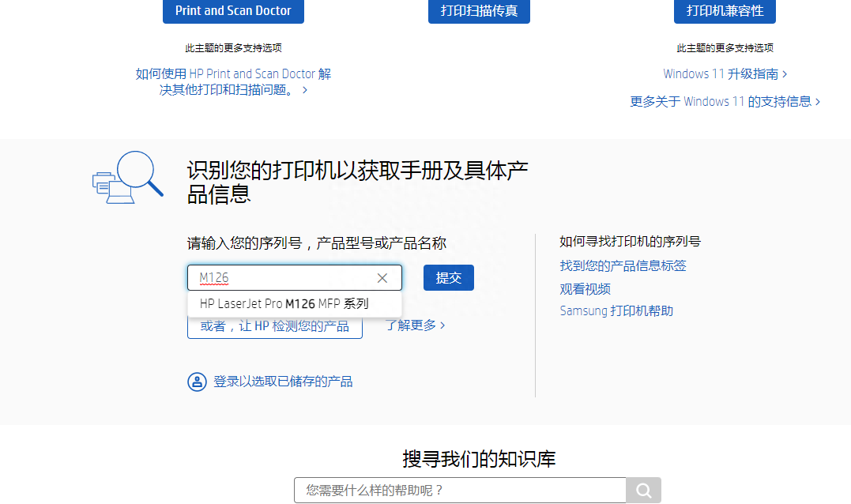
Task: Click the Print and Scan Doctor button
Action: tap(233, 11)
